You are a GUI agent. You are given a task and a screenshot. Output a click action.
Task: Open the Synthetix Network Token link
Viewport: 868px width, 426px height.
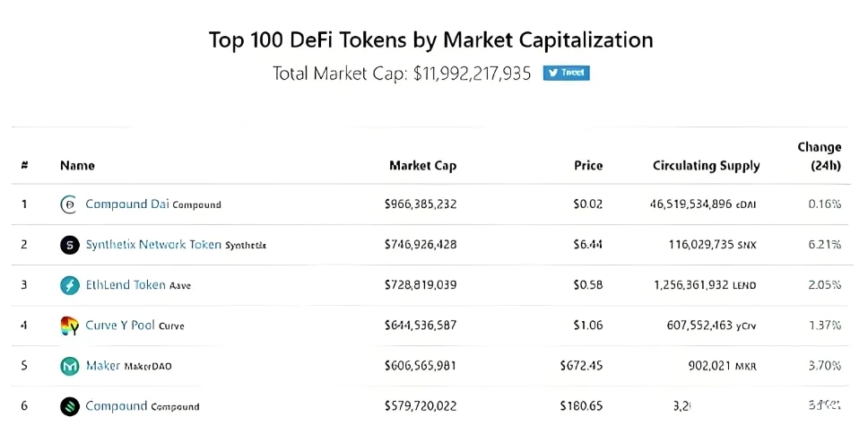pyautogui.click(x=153, y=244)
